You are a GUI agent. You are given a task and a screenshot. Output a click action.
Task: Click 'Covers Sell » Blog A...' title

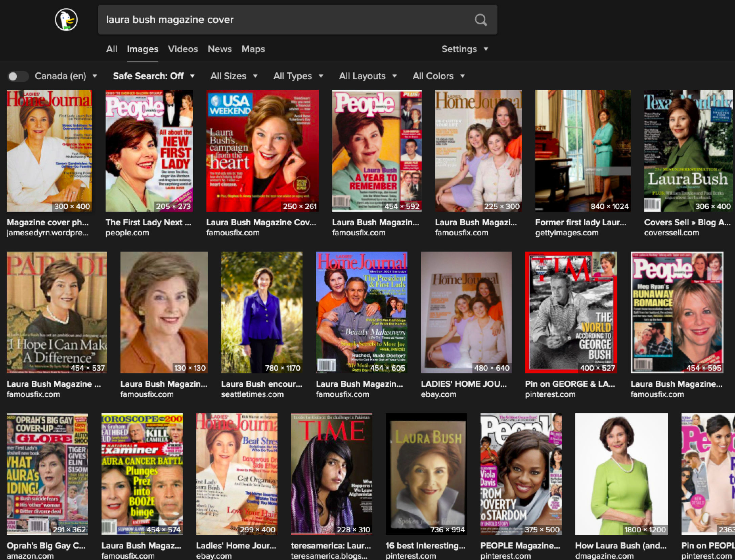[687, 223]
